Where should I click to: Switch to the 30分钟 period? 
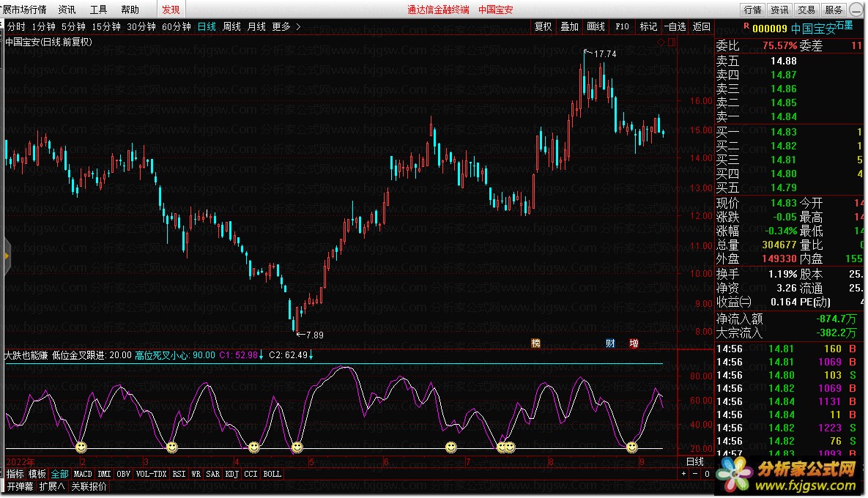(x=141, y=26)
